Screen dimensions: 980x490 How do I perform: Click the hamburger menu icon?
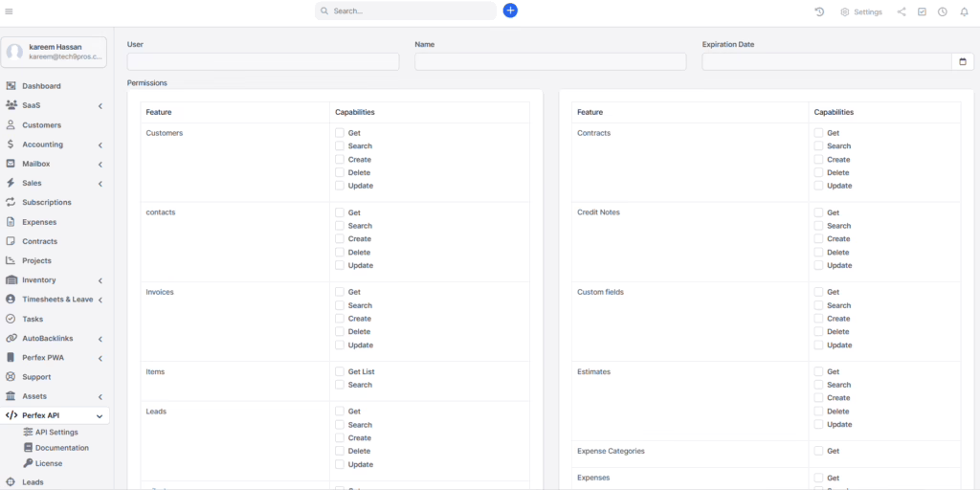[x=10, y=11]
